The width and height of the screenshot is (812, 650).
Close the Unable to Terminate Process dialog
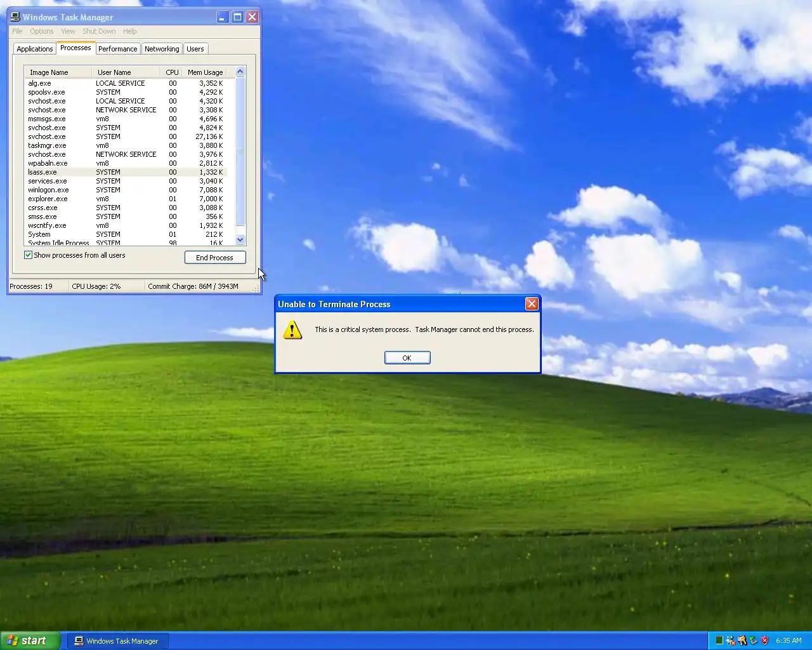click(532, 304)
